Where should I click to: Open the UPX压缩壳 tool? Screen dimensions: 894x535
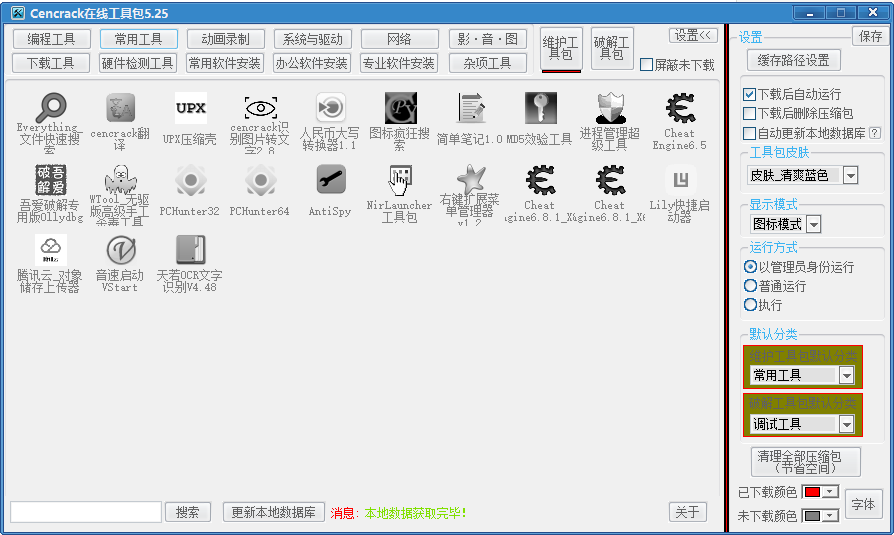point(190,108)
